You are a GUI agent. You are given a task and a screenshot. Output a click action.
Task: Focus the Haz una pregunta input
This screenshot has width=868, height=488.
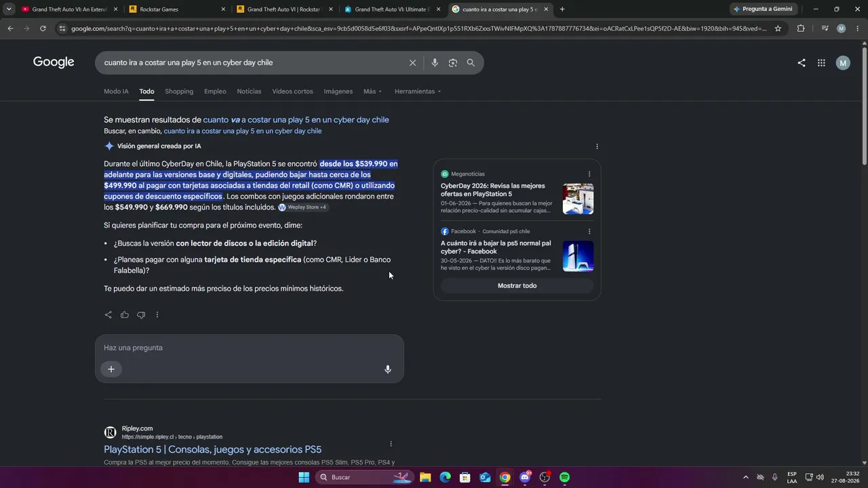tap(248, 348)
